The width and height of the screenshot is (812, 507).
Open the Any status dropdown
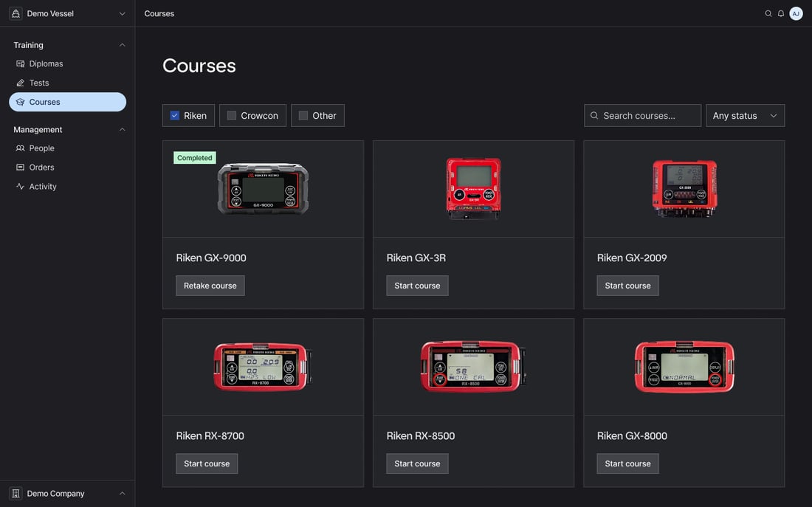pyautogui.click(x=745, y=115)
